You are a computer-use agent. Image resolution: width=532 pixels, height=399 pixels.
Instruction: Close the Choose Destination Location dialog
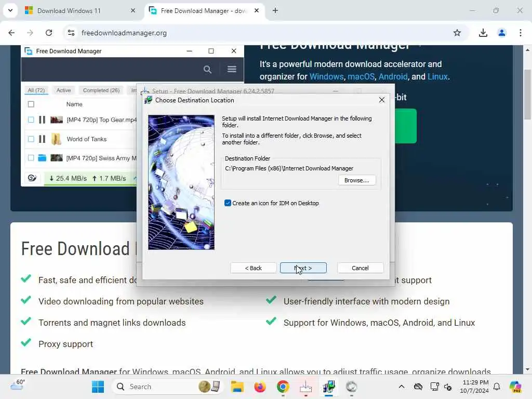tap(382, 100)
